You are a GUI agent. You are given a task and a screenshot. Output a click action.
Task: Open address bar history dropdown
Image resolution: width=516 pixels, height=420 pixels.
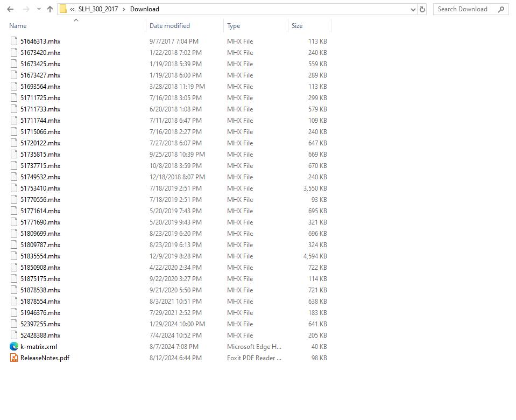(413, 10)
